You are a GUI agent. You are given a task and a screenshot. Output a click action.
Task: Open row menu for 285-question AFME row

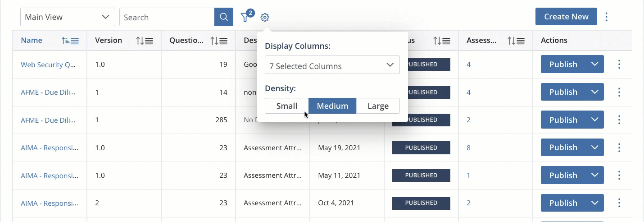[619, 120]
